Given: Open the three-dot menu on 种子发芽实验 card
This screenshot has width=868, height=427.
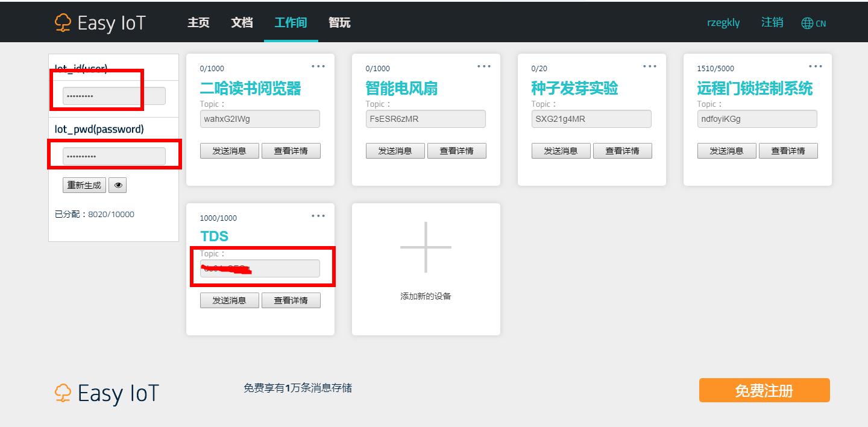Looking at the screenshot, I should (650, 66).
